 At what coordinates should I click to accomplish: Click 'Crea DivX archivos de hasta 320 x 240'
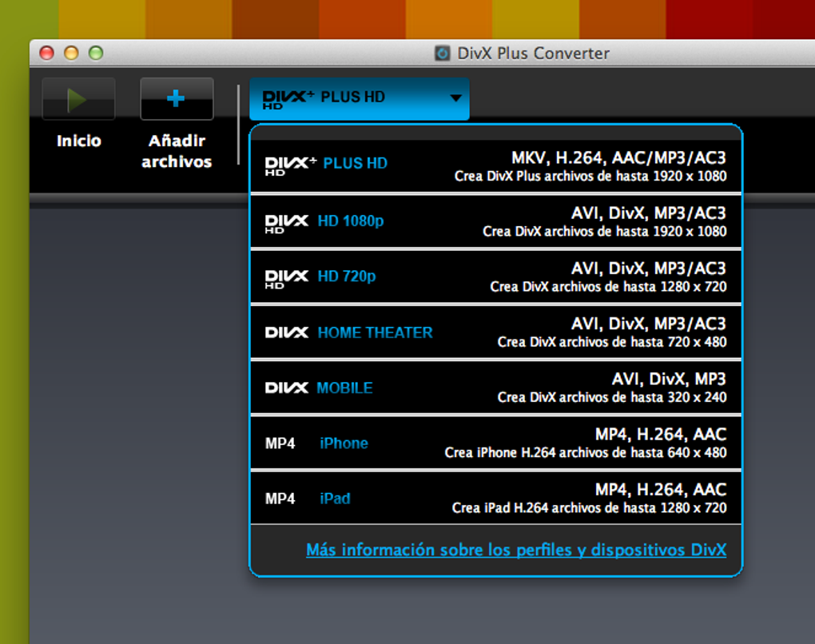pos(612,397)
